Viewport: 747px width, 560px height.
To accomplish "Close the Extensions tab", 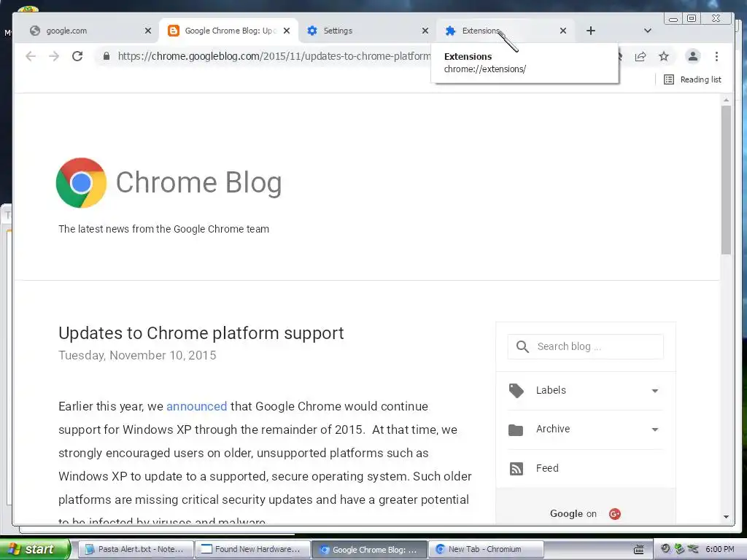I will point(563,31).
